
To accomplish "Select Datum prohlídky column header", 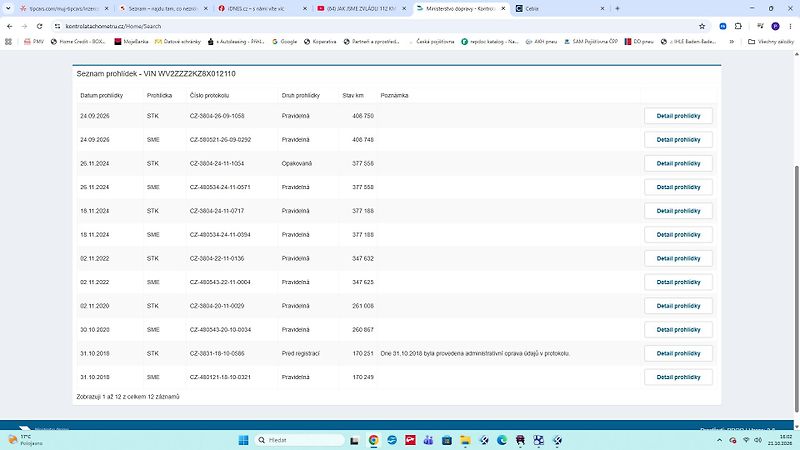I will pyautogui.click(x=102, y=95).
